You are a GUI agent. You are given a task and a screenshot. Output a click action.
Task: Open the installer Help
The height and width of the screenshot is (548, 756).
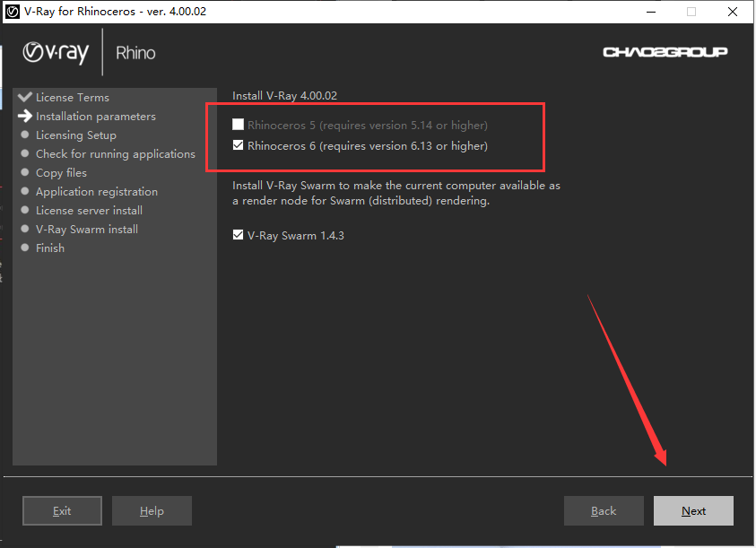152,510
